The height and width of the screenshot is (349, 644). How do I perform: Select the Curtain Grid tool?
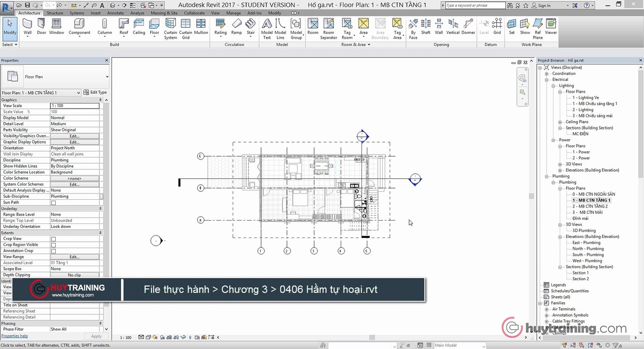coord(186,29)
